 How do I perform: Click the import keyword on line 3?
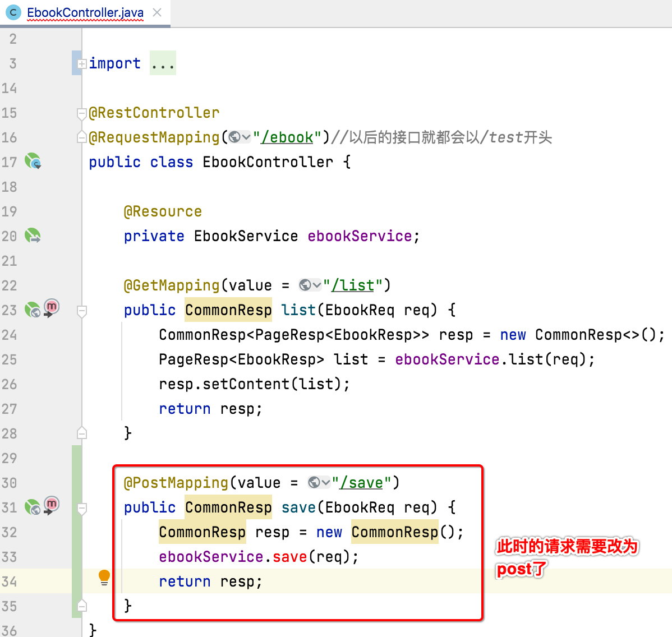[x=114, y=63]
